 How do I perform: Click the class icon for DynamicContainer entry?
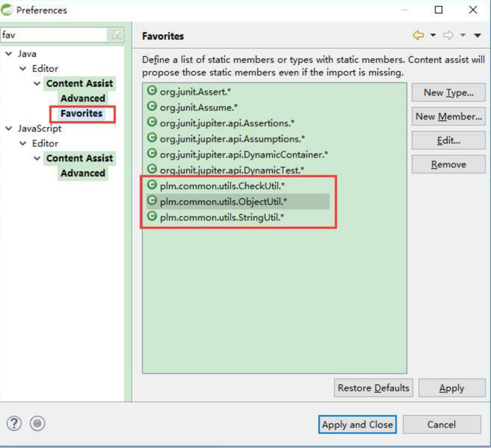[152, 153]
